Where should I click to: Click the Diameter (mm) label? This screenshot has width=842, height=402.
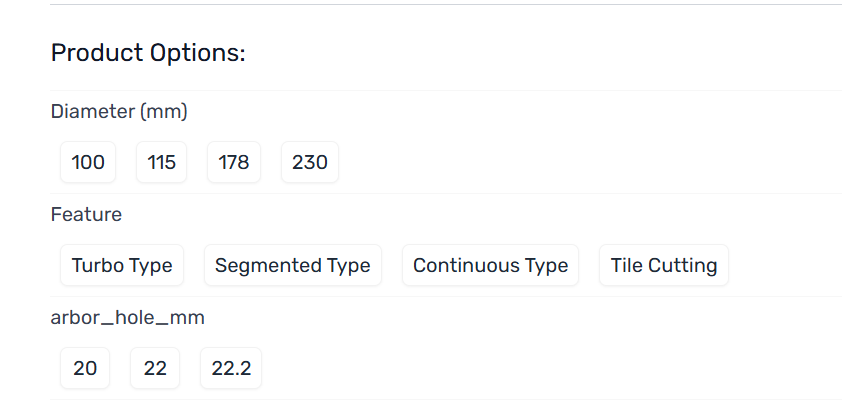(x=119, y=111)
